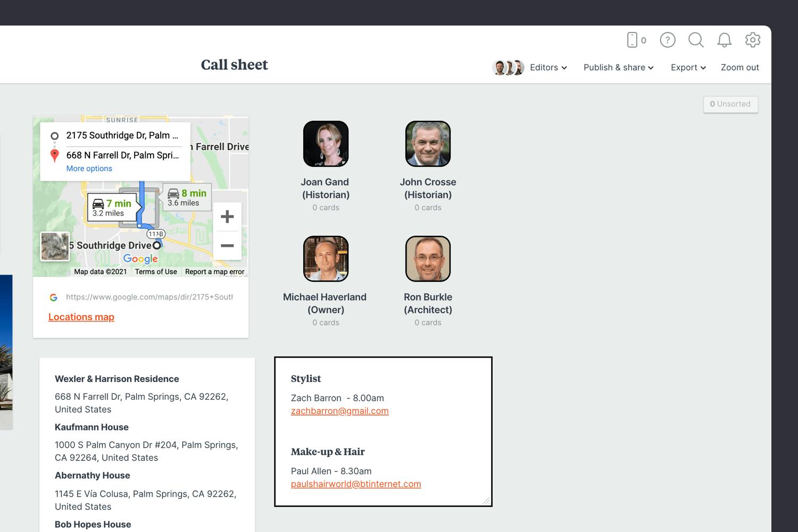Click the search magnifier icon
798x532 pixels.
[x=696, y=40]
